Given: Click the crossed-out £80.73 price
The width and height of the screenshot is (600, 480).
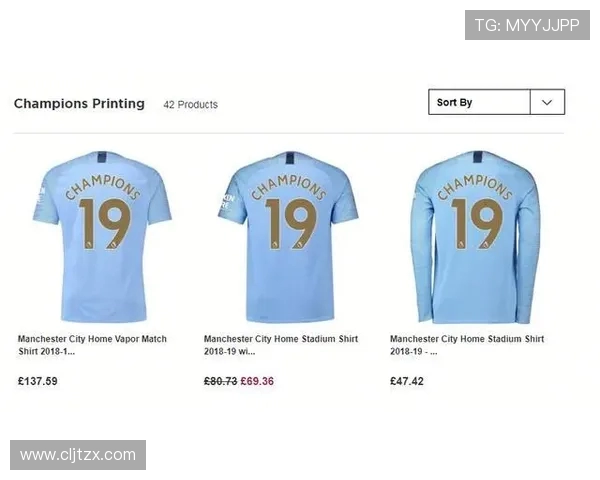Looking at the screenshot, I should 220,381.
